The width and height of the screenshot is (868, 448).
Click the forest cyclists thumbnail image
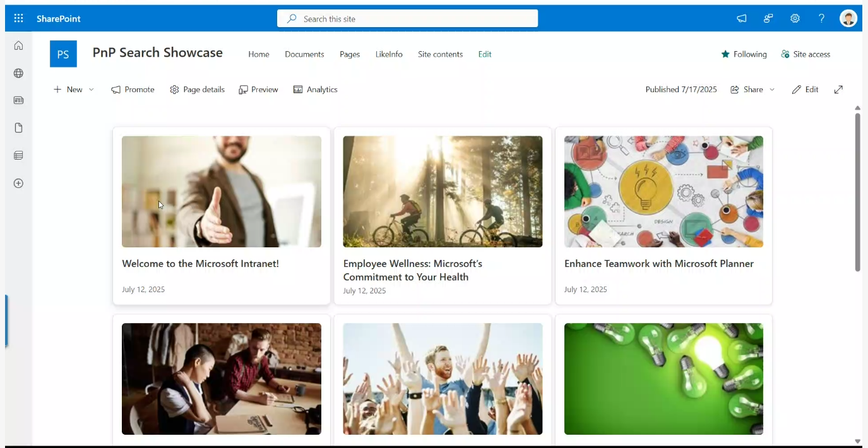click(443, 192)
